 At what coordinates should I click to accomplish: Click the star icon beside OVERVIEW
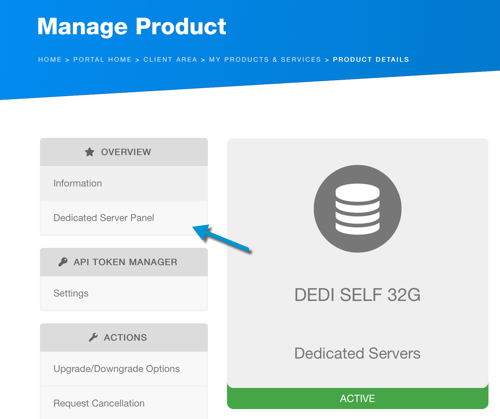pos(89,152)
